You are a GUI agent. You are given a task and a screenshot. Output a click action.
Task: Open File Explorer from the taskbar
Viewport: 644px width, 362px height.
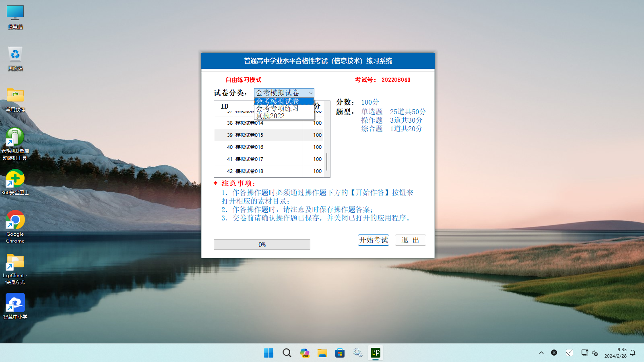coord(322,353)
